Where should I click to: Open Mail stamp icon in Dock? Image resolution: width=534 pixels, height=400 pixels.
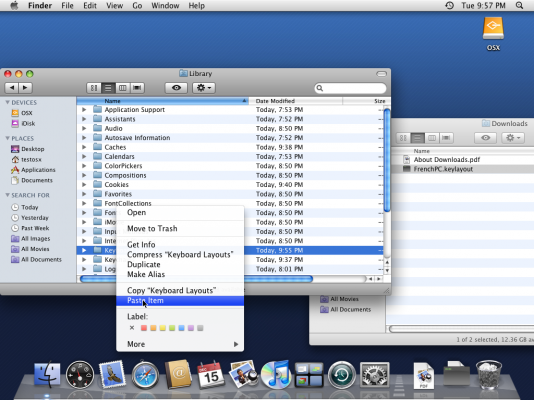(112, 374)
